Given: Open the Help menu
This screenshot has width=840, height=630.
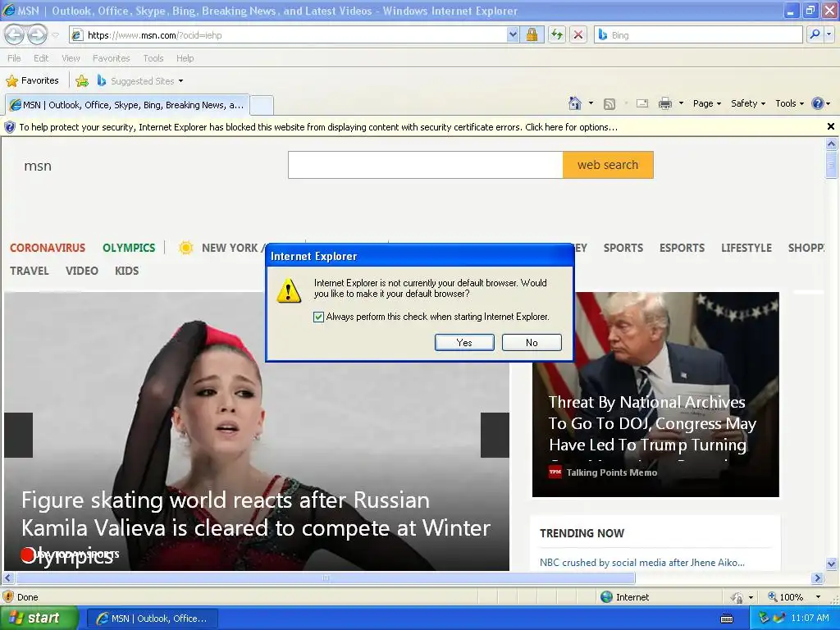Looking at the screenshot, I should pos(185,58).
